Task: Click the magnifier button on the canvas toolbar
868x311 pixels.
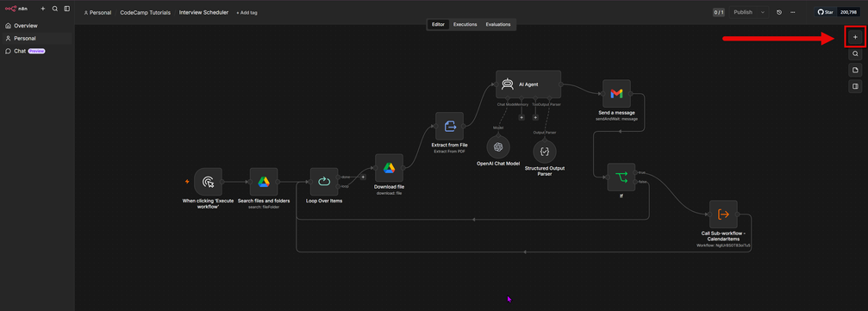Action: tap(855, 53)
